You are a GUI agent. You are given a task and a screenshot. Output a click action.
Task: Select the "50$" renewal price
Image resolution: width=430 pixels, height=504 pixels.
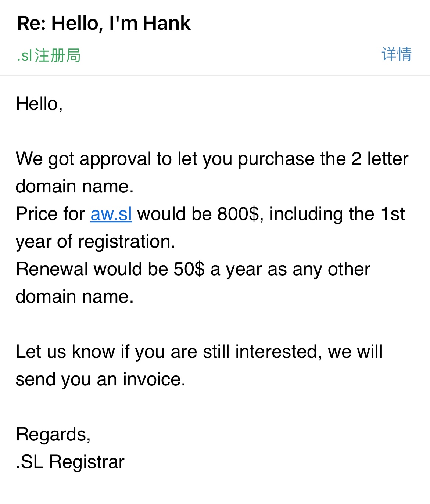189,269
